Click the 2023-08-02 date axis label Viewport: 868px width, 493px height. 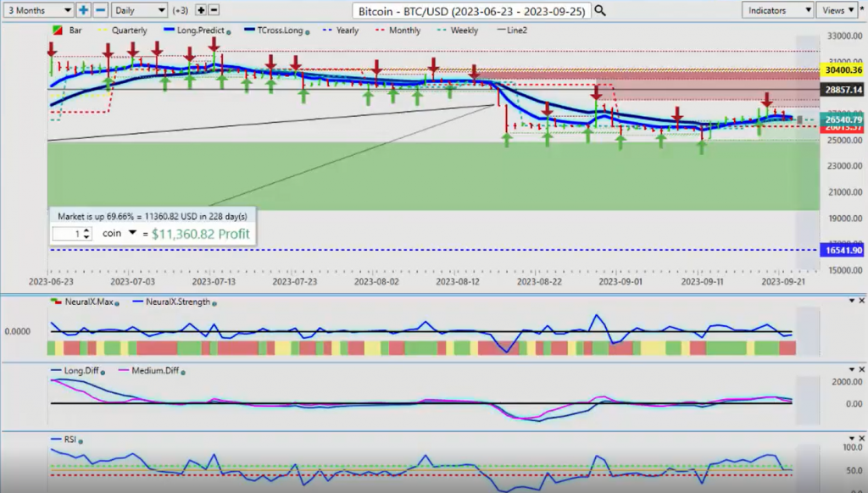coord(376,281)
